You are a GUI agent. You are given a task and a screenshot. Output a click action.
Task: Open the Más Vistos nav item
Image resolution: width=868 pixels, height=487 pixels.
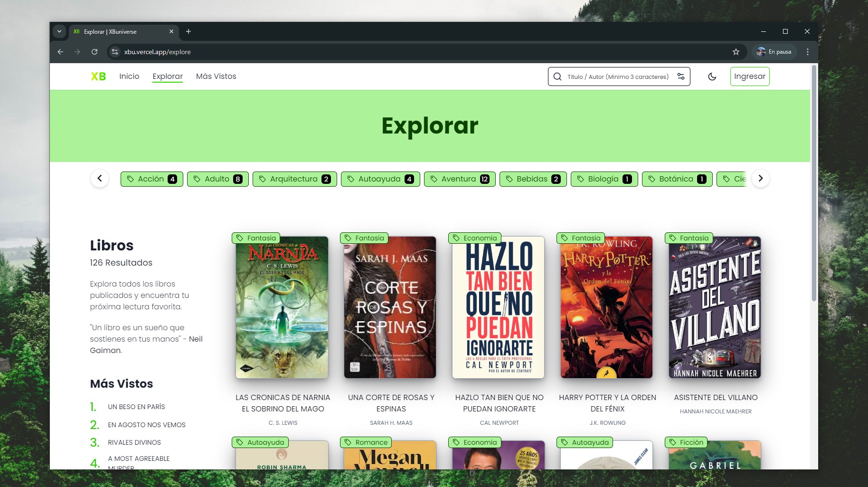[x=216, y=76]
